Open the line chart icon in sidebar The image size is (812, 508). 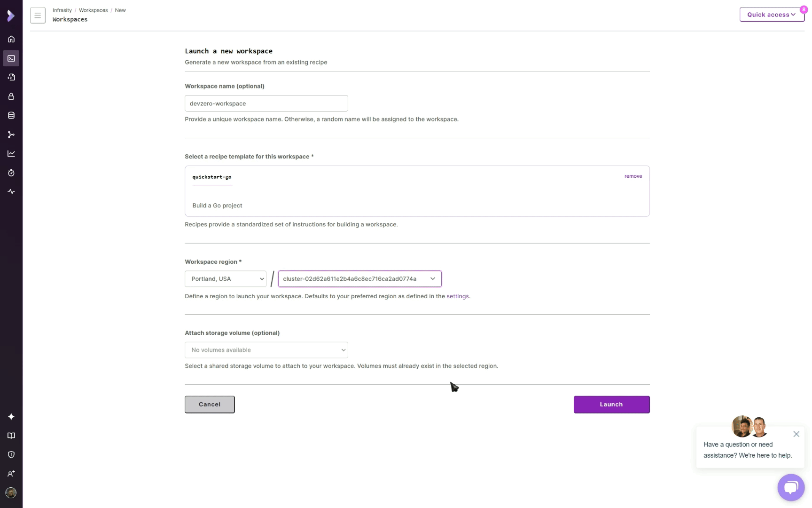(11, 154)
